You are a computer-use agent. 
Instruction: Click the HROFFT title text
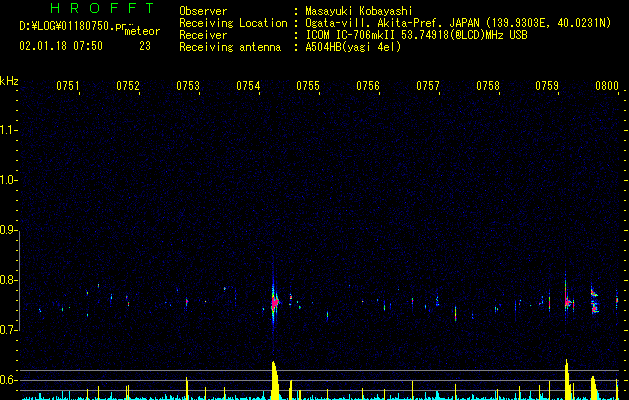(102, 8)
